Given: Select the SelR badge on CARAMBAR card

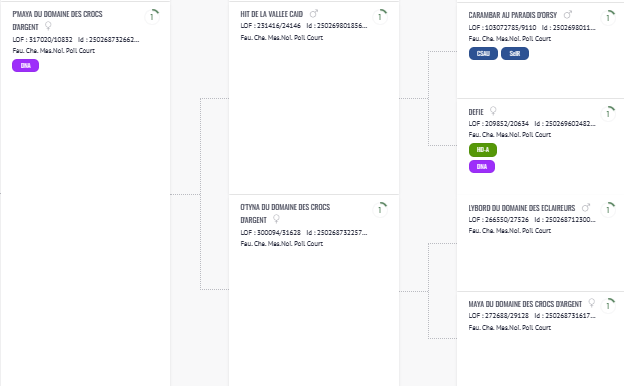Looking at the screenshot, I should pyautogui.click(x=515, y=54).
